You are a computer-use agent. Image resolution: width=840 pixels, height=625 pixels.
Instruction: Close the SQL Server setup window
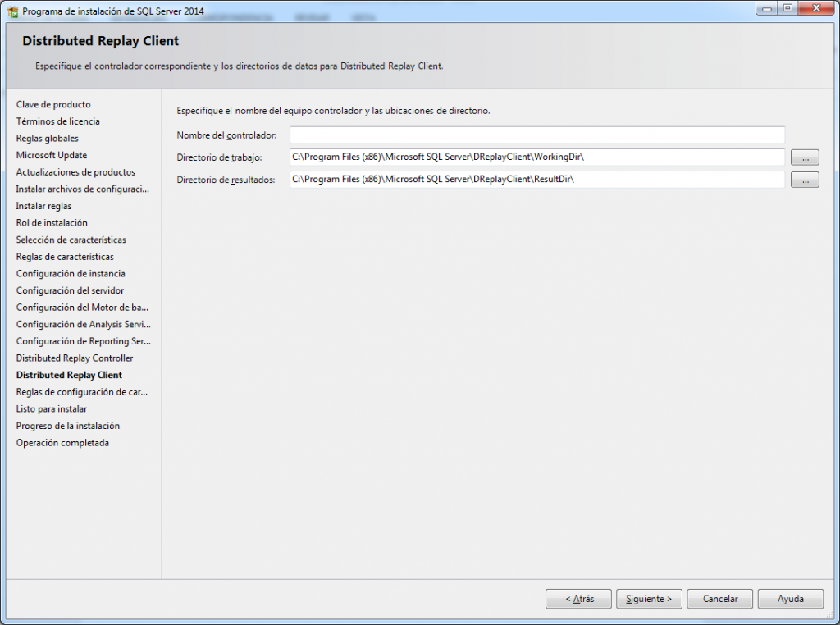[816, 8]
